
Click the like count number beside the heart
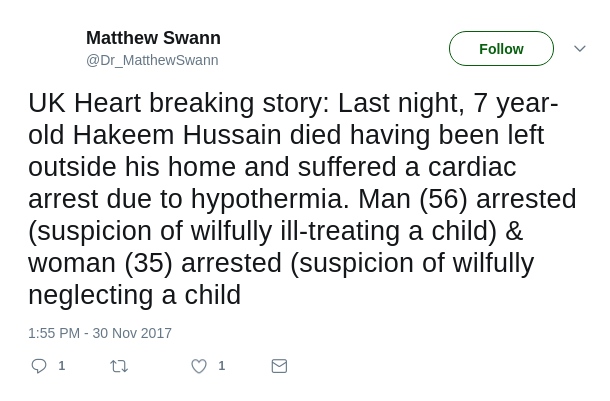tap(222, 366)
